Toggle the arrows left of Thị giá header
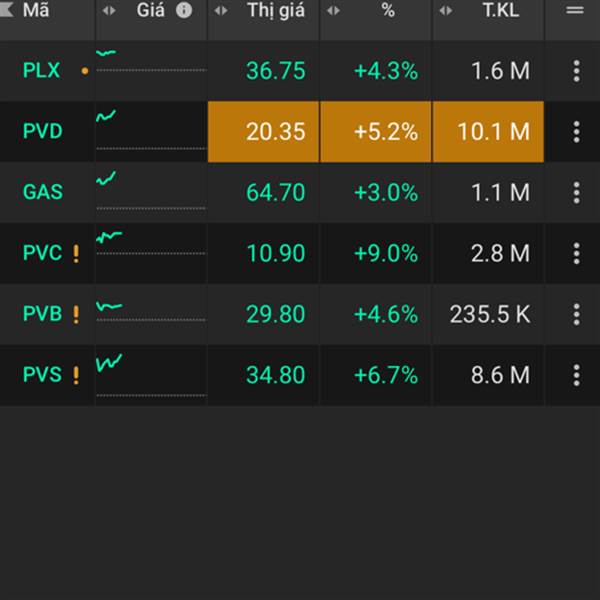 pyautogui.click(x=221, y=10)
